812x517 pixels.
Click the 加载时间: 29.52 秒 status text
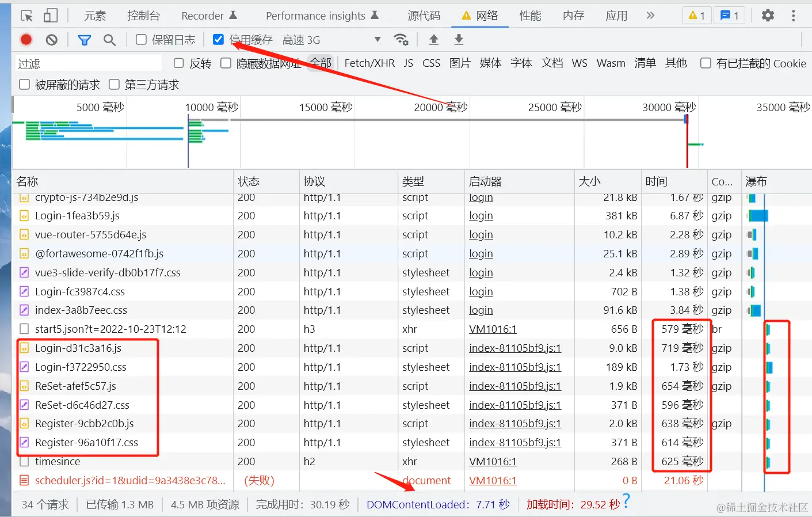(573, 505)
